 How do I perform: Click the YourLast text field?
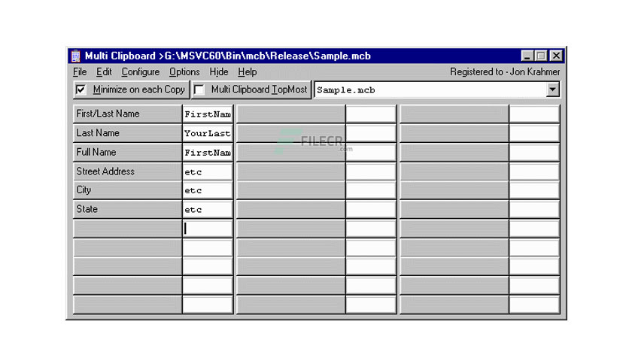click(208, 133)
